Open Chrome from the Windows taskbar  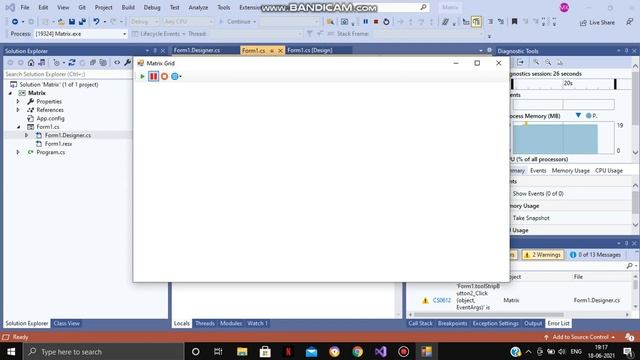[x=358, y=351]
